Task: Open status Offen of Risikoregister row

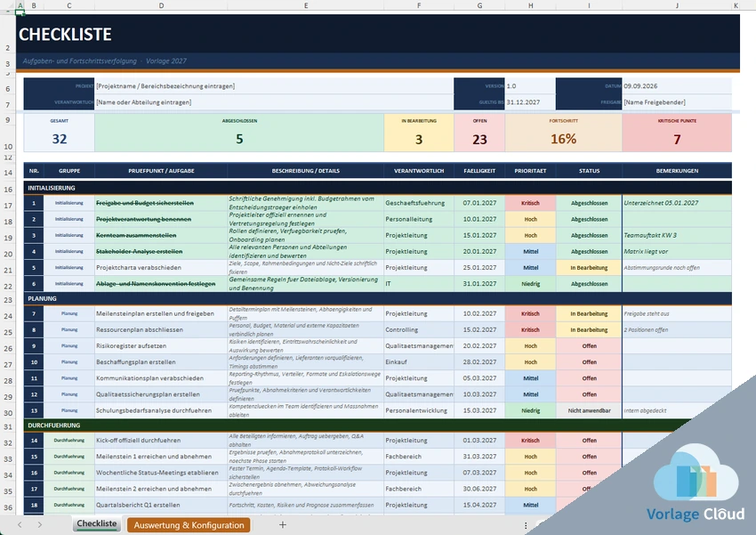Action: tap(589, 346)
